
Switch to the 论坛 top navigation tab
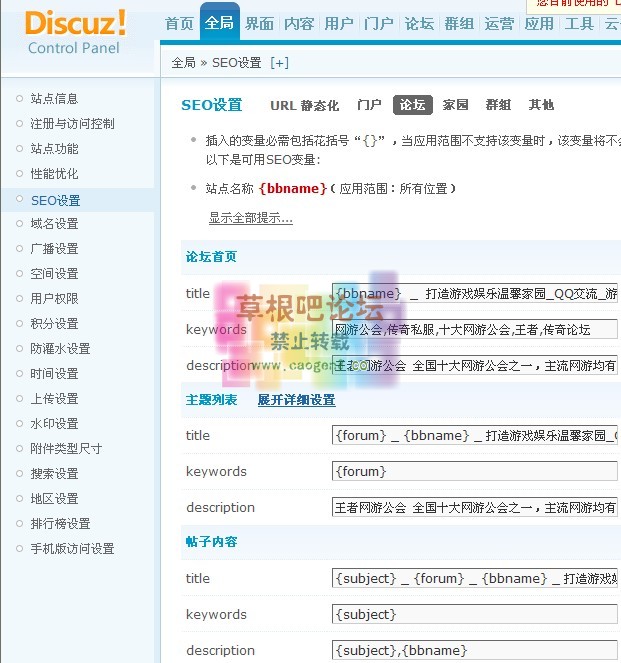(x=418, y=24)
